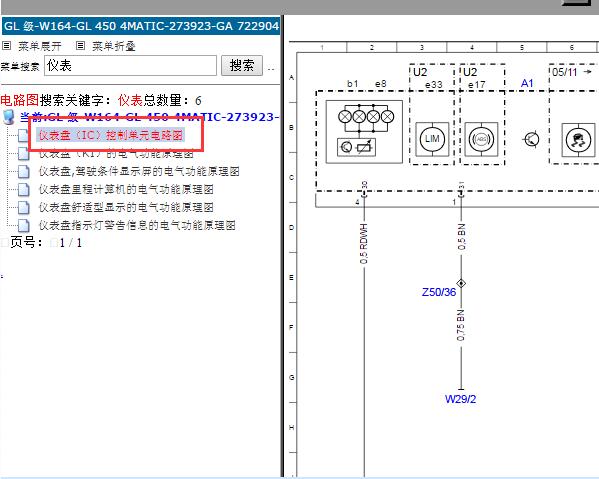Click the ESP skid symbol under 05/11
The width and height of the screenshot is (599, 479).
(x=578, y=139)
